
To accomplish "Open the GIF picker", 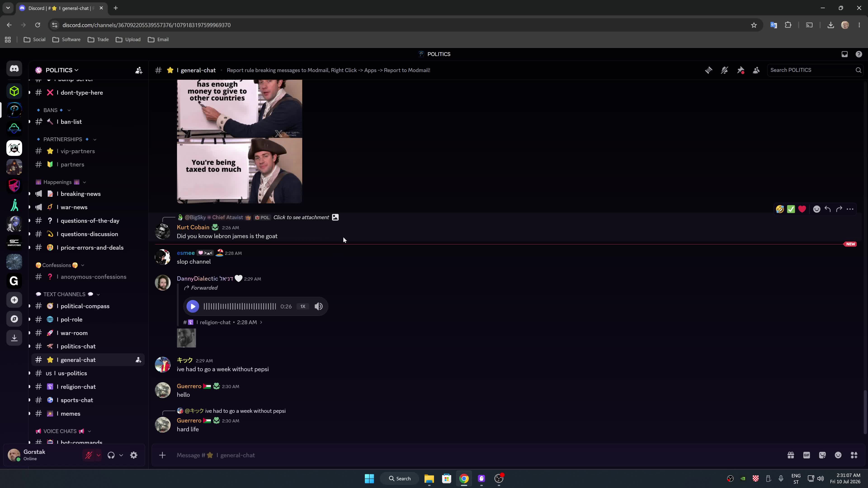I will coord(807,455).
